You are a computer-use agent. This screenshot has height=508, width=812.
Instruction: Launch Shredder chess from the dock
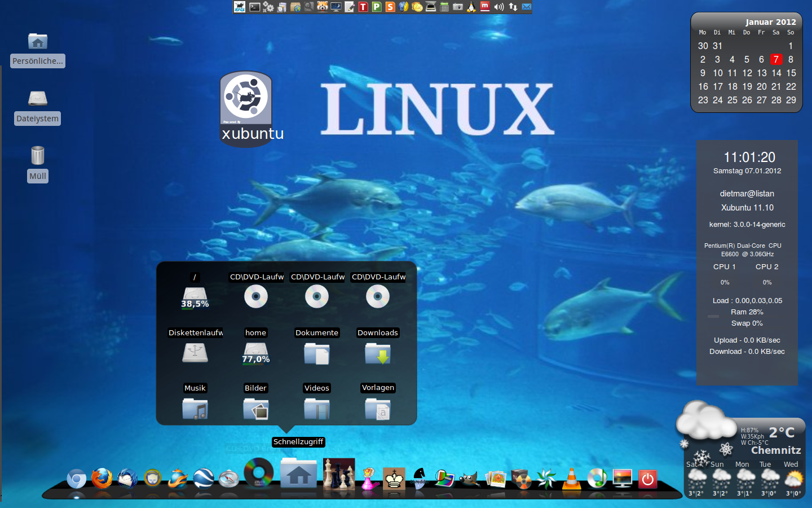click(x=419, y=478)
